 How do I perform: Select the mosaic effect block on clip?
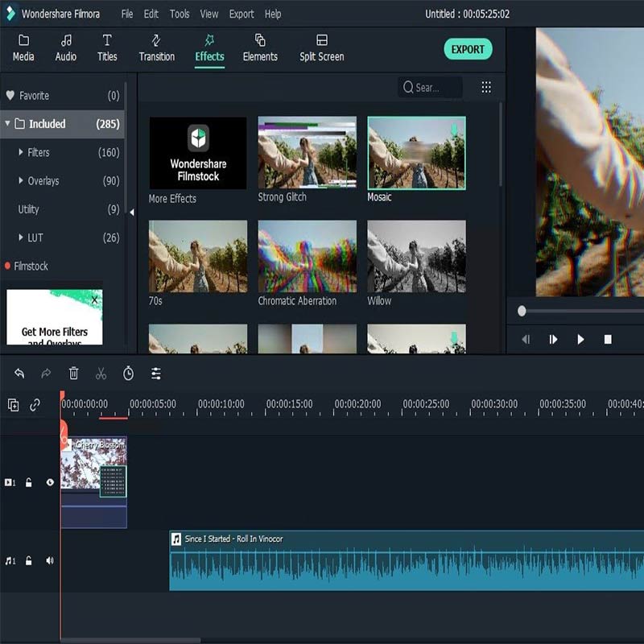(x=114, y=481)
